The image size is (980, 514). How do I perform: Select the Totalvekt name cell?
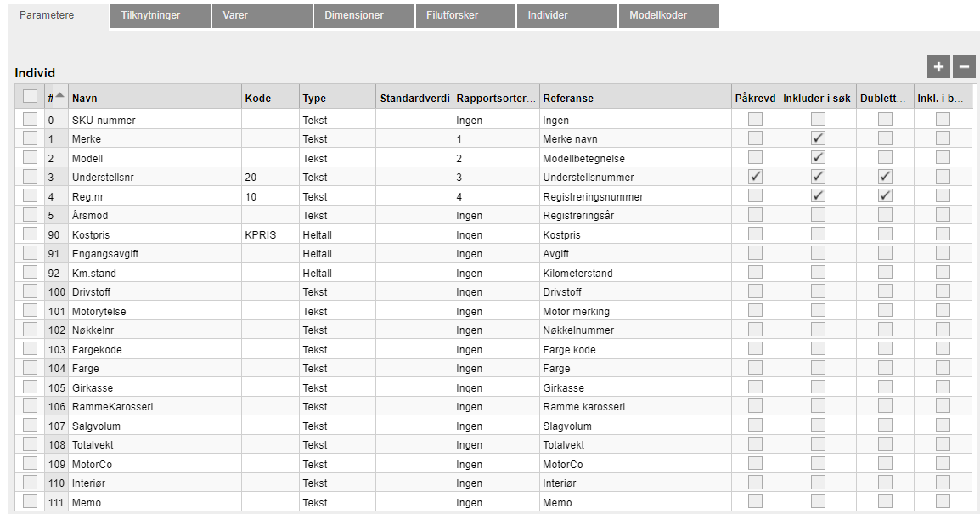tap(155, 444)
